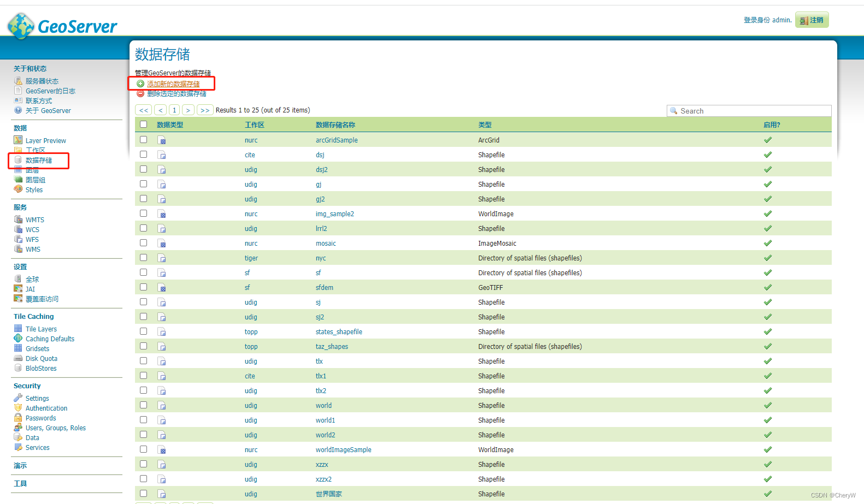The image size is (864, 504).
Task: Click the vector type icon for dsj row
Action: point(162,155)
